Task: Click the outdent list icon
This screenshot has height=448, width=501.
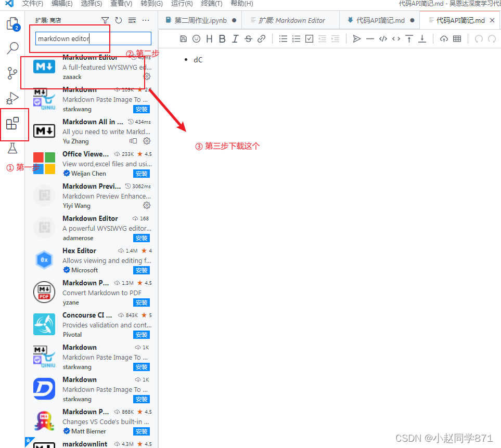Action: 323,38
